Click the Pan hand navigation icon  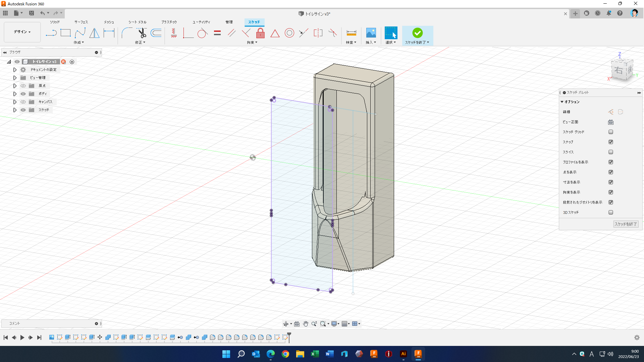[x=305, y=324]
